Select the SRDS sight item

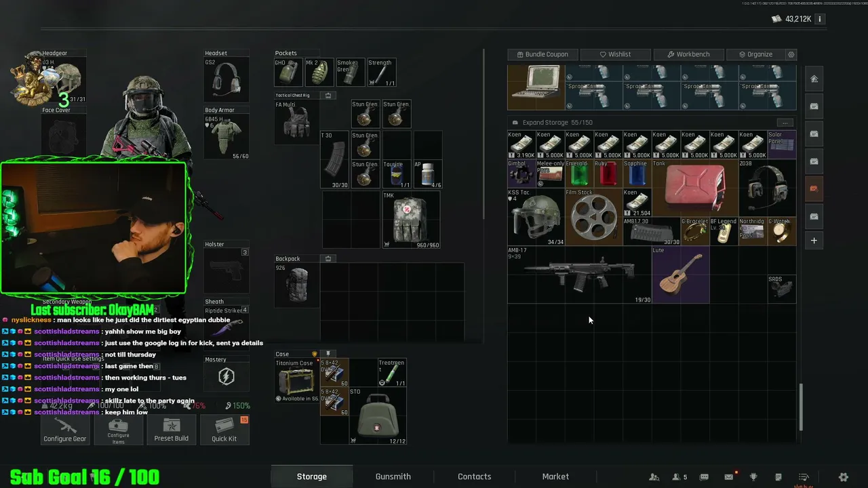(781, 289)
